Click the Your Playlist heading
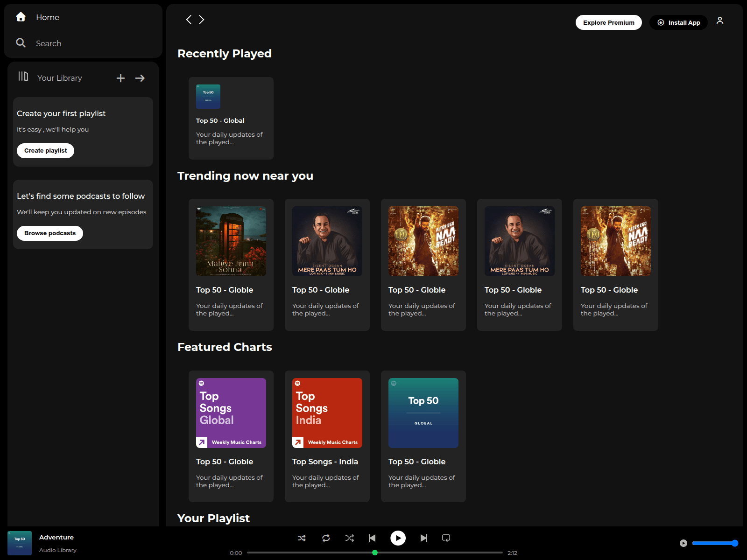Screen dimensions: 747x560 coord(213,518)
